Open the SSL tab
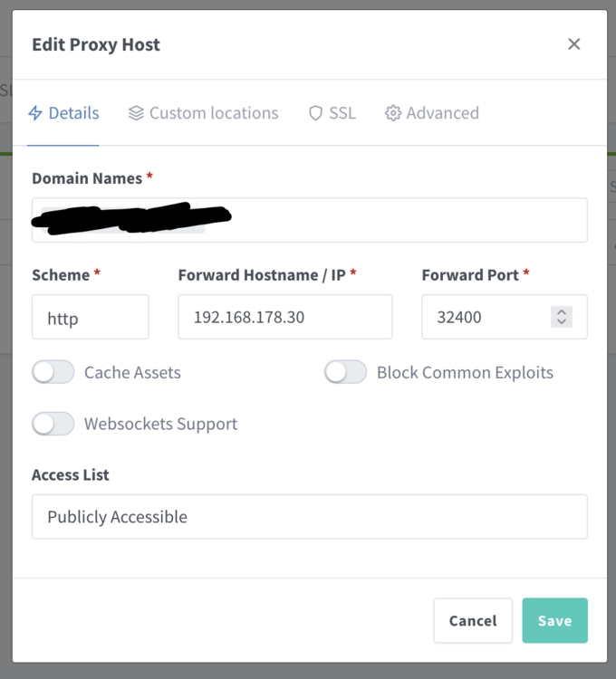Viewport: 616px width, 679px height. pos(332,113)
